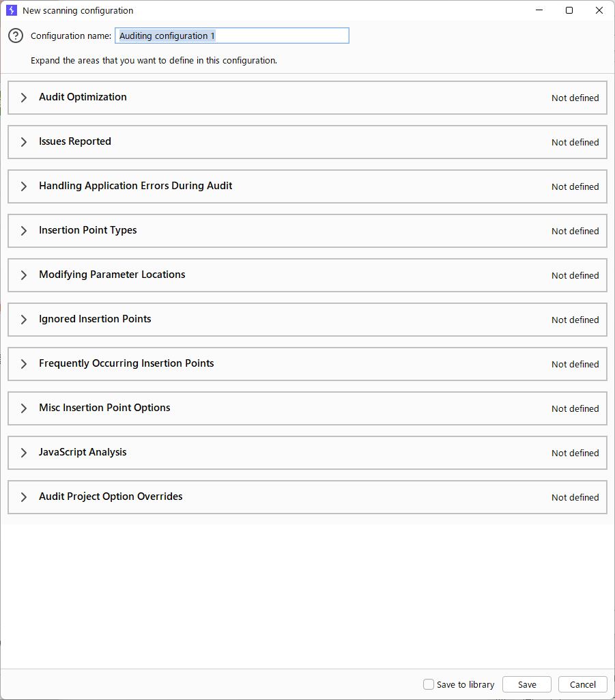The image size is (615, 700).
Task: Open the Insertion Point Types chevron
Action: 24,231
